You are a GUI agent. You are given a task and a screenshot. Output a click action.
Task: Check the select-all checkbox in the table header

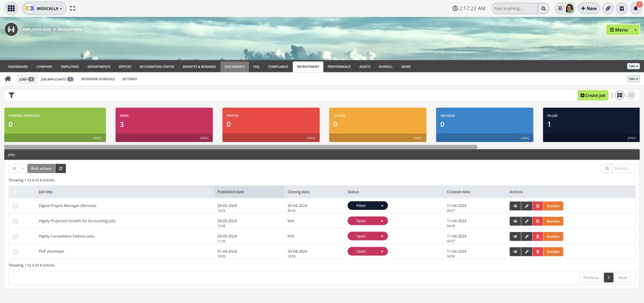coord(15,192)
